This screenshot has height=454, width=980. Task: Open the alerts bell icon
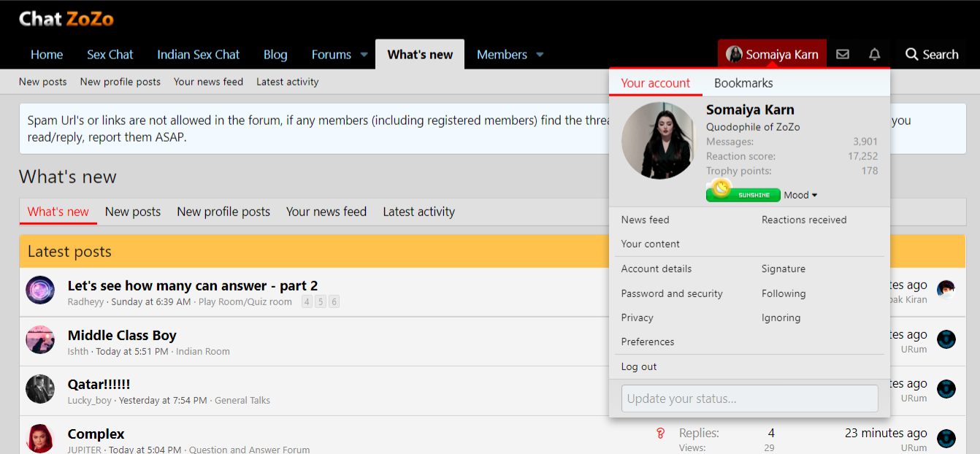tap(874, 55)
